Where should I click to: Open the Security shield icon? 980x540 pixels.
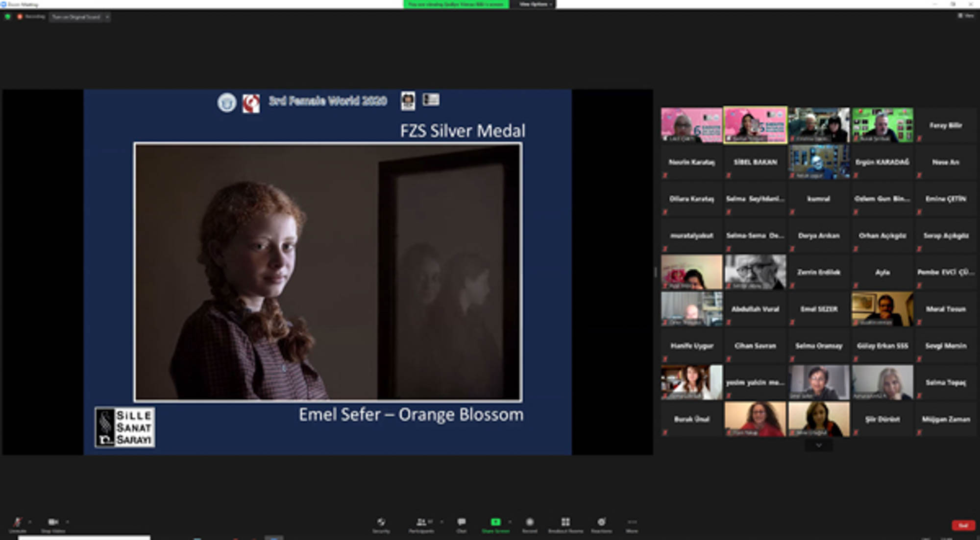[x=381, y=522]
